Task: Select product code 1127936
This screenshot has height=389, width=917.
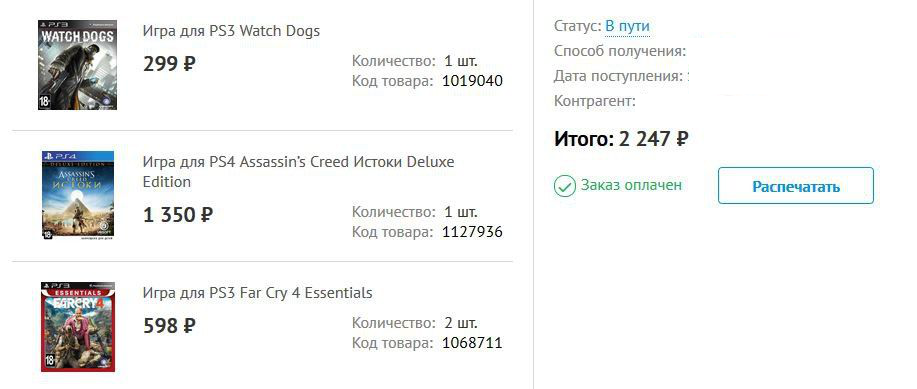Action: coord(473,232)
